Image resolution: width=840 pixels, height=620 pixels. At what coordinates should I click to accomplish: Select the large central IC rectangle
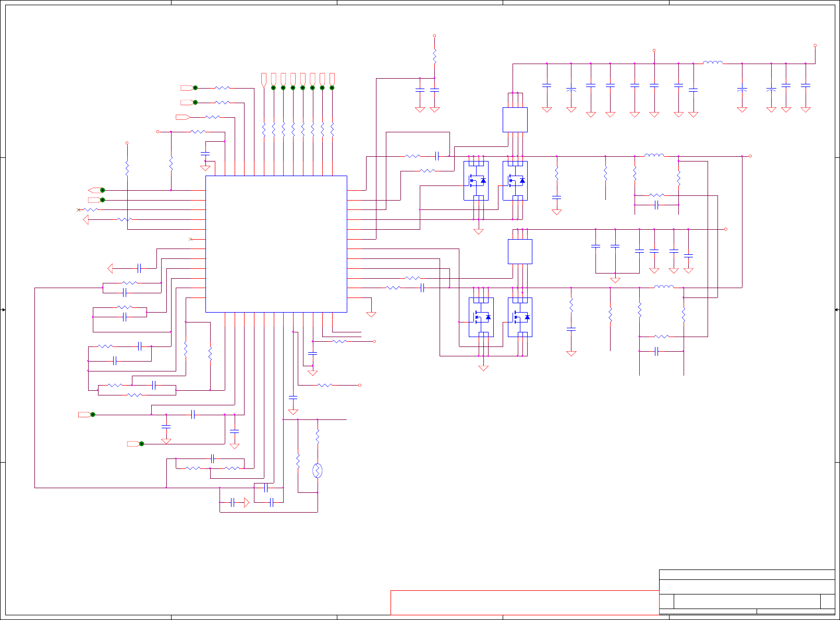click(x=276, y=244)
